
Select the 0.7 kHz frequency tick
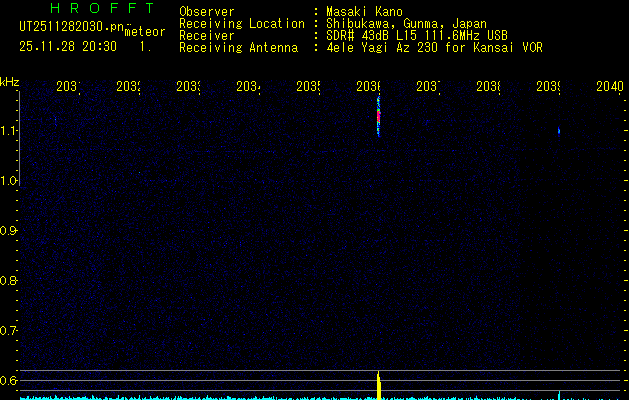coord(9,330)
